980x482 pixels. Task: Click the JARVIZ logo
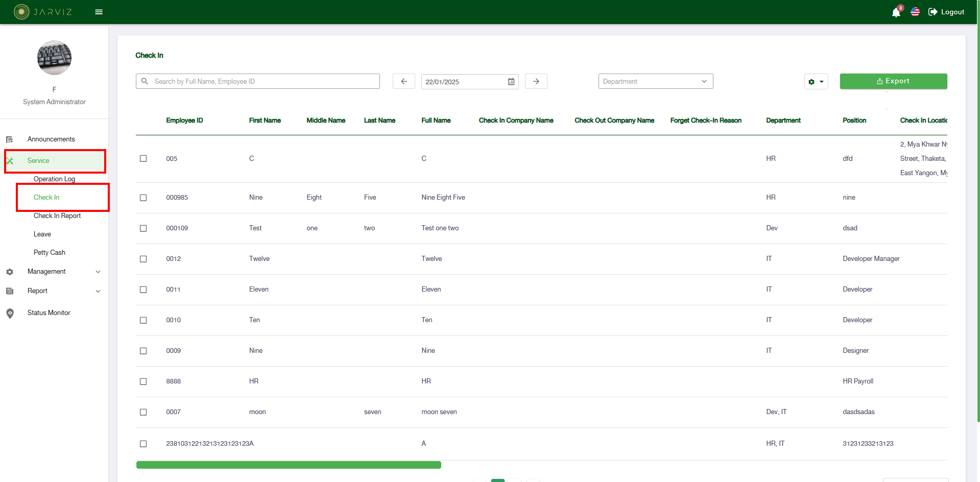[43, 12]
